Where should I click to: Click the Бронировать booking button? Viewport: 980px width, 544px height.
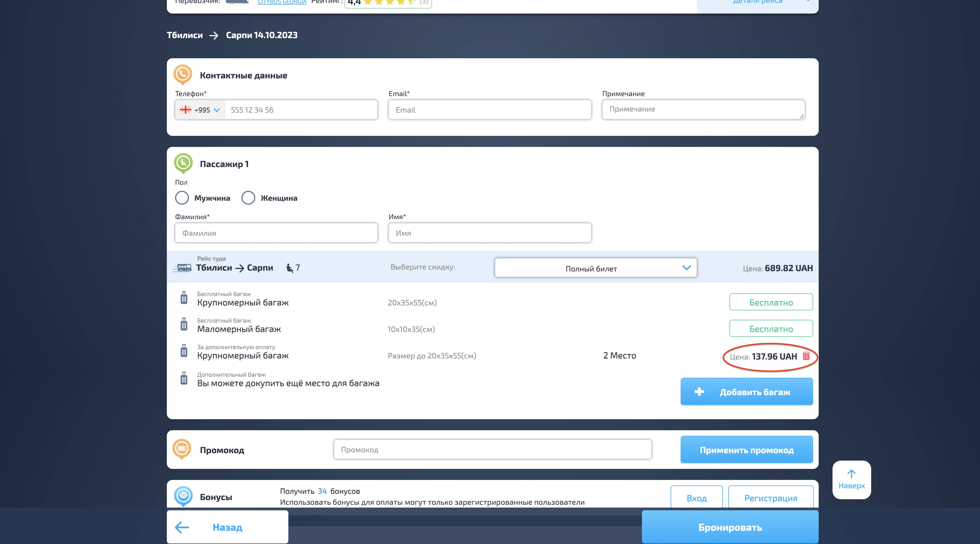(x=730, y=527)
